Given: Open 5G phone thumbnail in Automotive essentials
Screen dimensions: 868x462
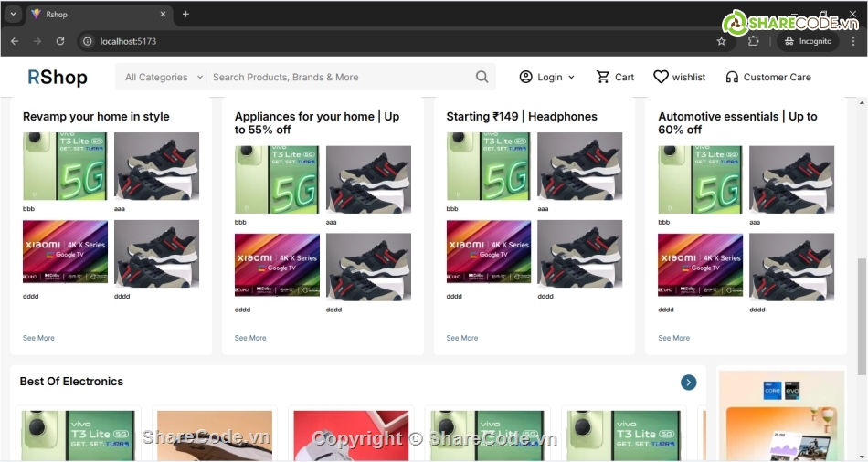Looking at the screenshot, I should pyautogui.click(x=700, y=180).
